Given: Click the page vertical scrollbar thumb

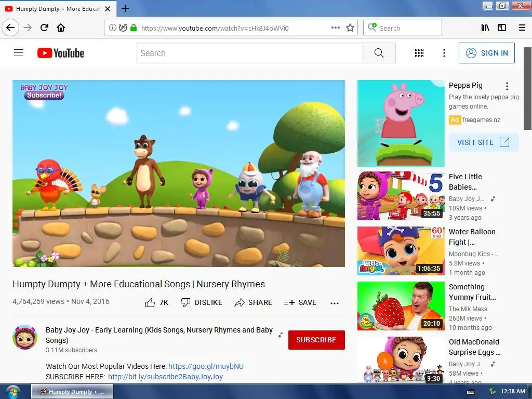Looking at the screenshot, I should 528,88.
